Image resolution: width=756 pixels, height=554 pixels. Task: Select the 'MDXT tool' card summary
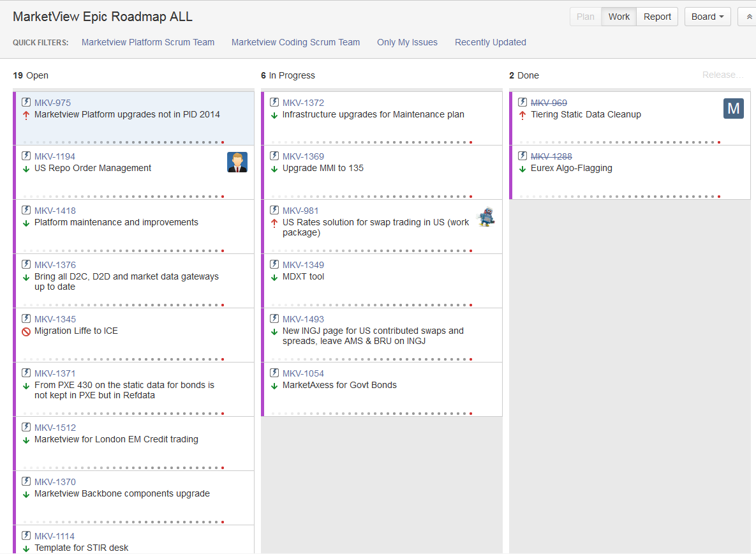pos(303,277)
